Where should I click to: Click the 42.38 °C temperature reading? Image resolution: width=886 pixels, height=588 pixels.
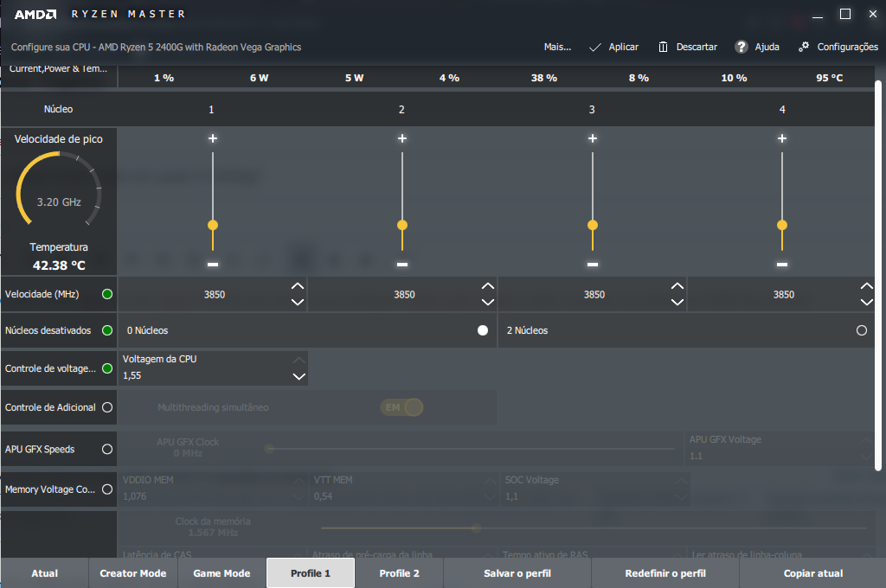59,265
